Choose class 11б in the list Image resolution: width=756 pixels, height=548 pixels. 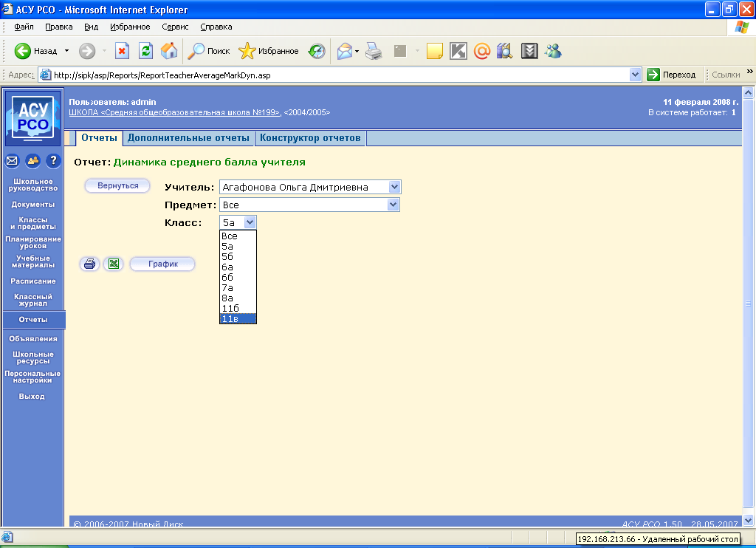pyautogui.click(x=238, y=308)
